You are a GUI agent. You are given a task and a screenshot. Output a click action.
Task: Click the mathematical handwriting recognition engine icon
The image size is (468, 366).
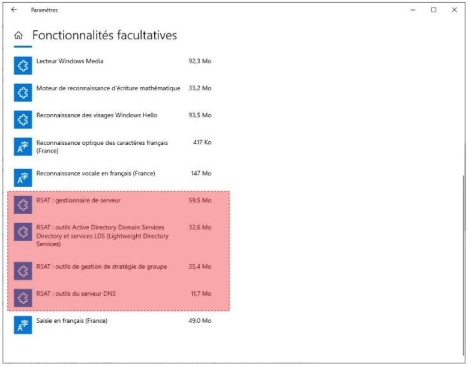point(23,92)
